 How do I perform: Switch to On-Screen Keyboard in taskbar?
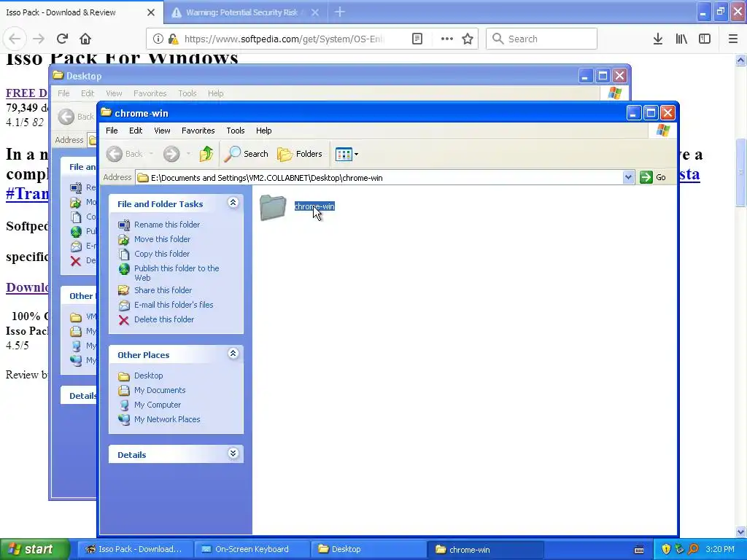pyautogui.click(x=252, y=549)
